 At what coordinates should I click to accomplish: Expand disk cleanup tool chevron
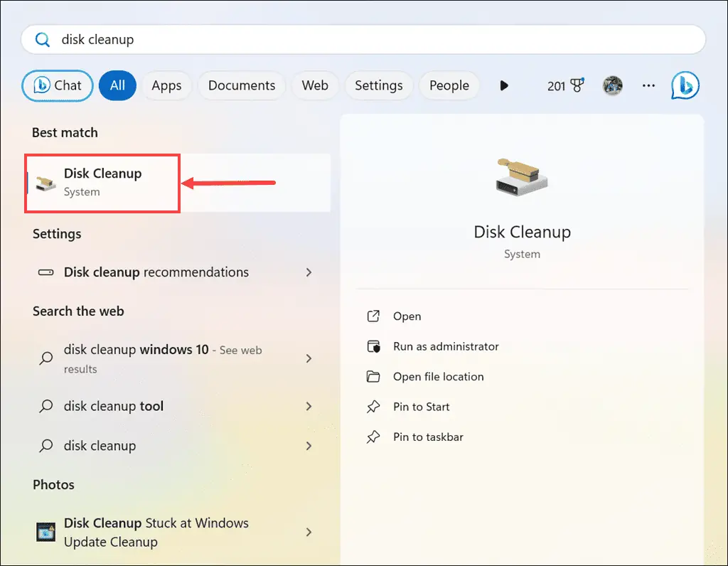pos(309,406)
